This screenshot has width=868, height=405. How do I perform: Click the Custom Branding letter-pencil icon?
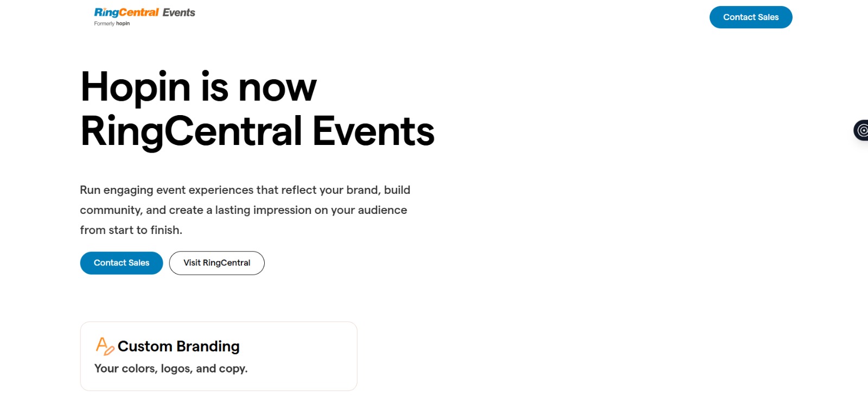click(104, 346)
